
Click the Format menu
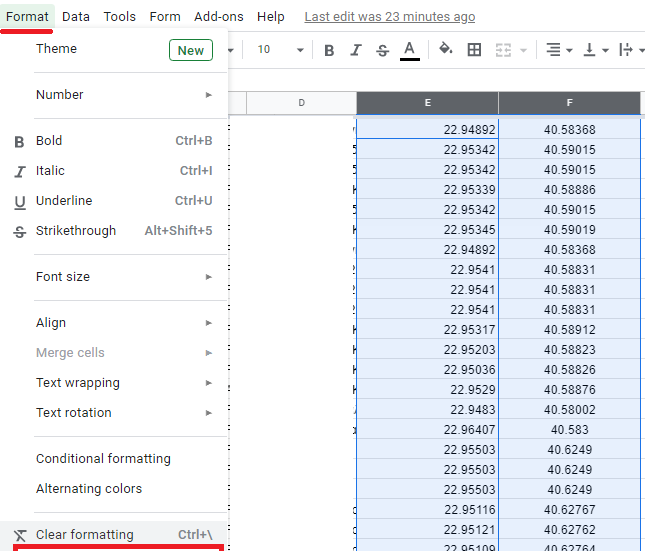coord(27,16)
